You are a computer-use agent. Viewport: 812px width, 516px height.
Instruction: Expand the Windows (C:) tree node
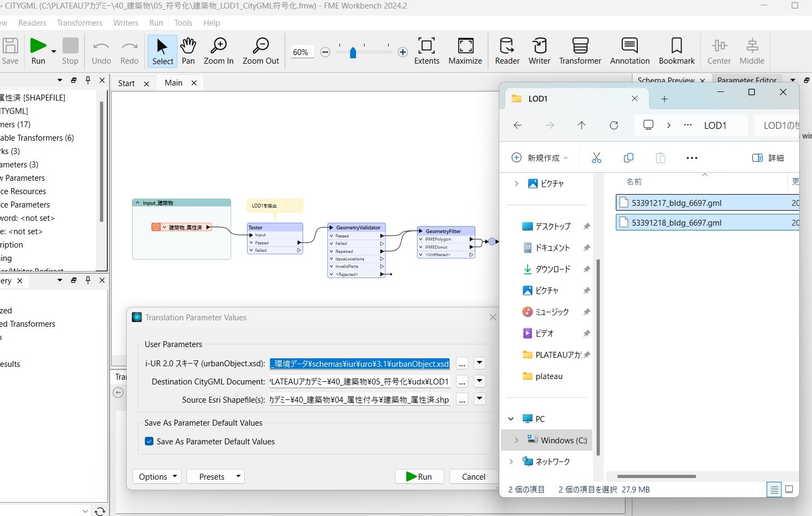point(516,440)
